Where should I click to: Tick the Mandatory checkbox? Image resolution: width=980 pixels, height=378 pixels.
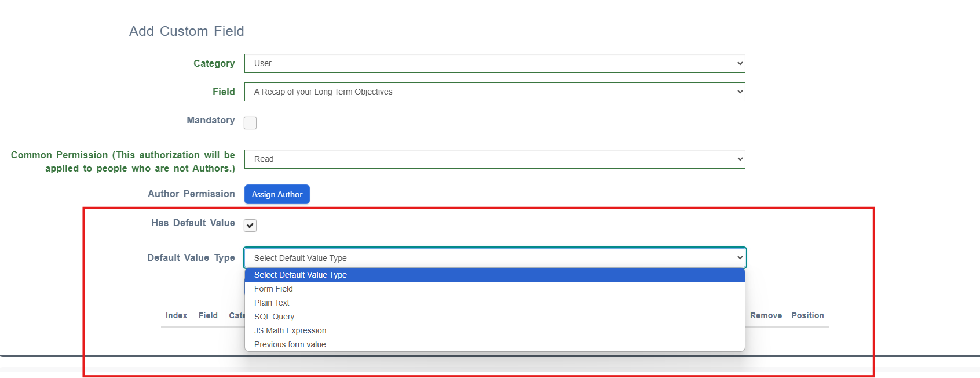pyautogui.click(x=250, y=123)
